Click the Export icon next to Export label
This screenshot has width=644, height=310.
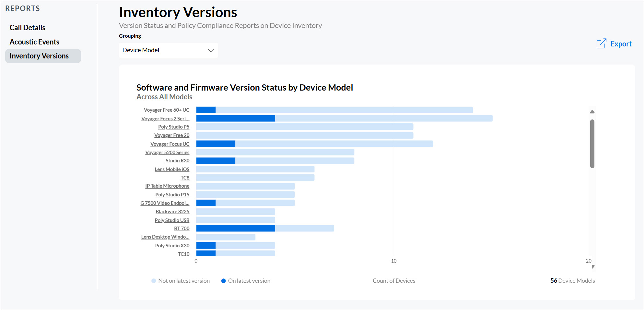pos(602,43)
